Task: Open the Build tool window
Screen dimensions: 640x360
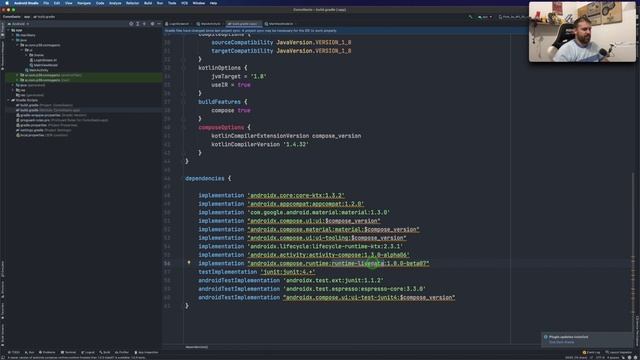Action: click(105, 352)
